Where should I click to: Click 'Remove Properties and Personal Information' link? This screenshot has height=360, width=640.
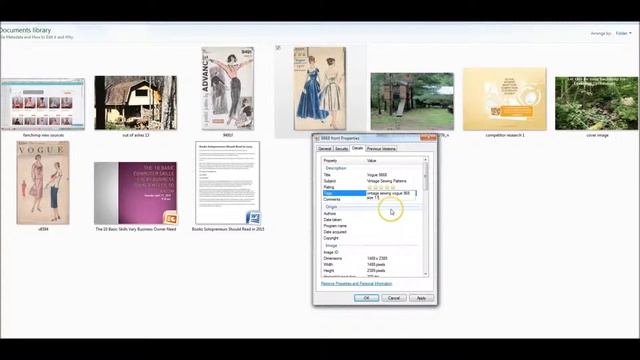[356, 283]
